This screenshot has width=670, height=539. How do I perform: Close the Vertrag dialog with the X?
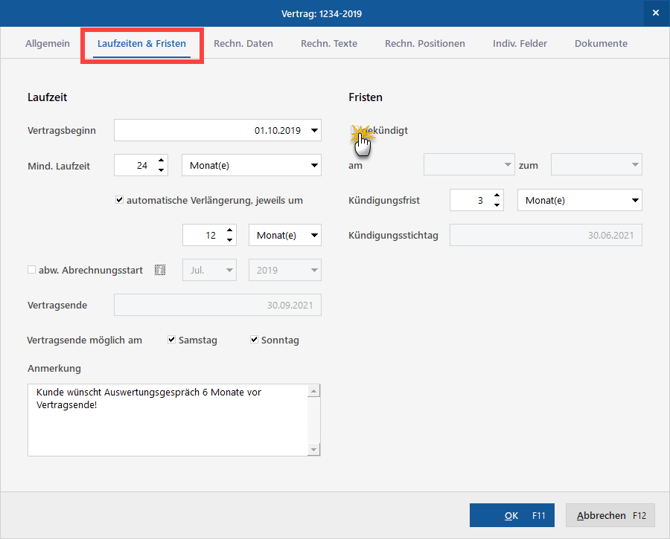tap(655, 12)
